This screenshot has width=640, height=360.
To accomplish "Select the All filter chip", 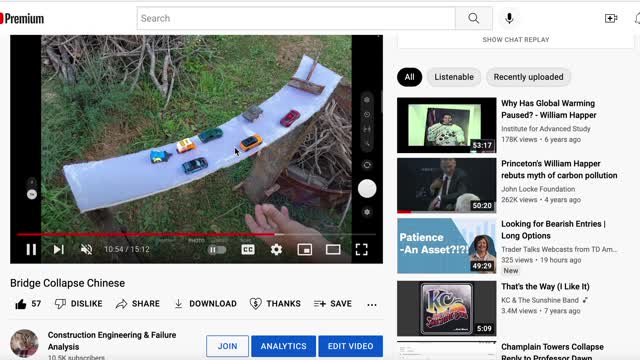I will tap(409, 77).
